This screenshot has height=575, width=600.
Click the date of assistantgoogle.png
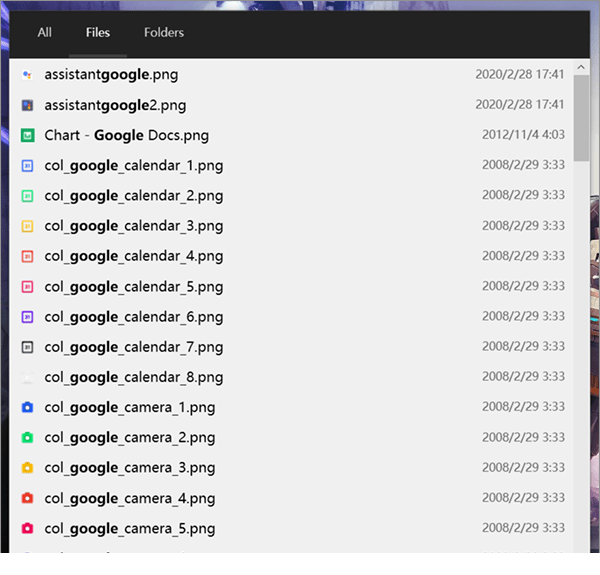pos(520,74)
